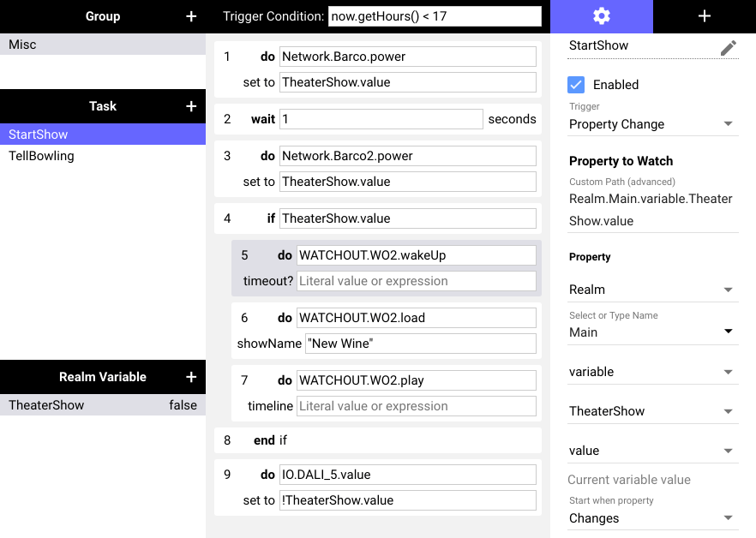
Task: Expand the TheaterShow property dropdown
Action: (653, 410)
